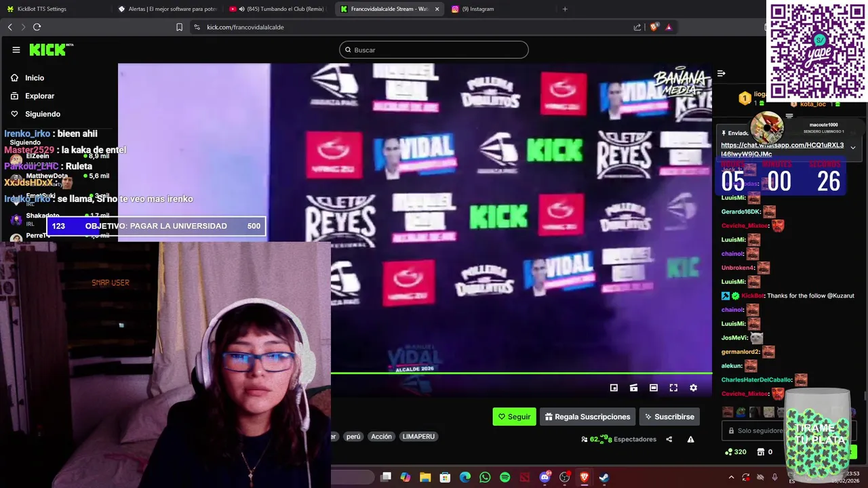Open Microsoft Edge from the taskbar

click(x=465, y=477)
